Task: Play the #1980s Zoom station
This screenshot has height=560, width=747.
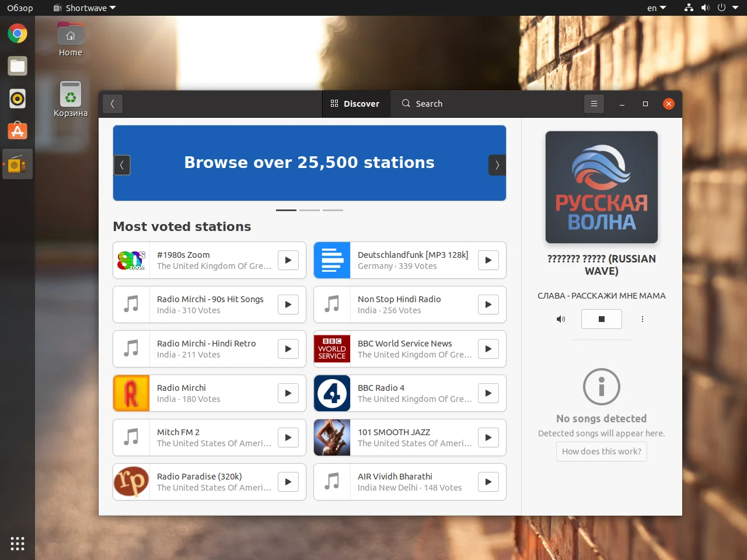Action: [288, 260]
